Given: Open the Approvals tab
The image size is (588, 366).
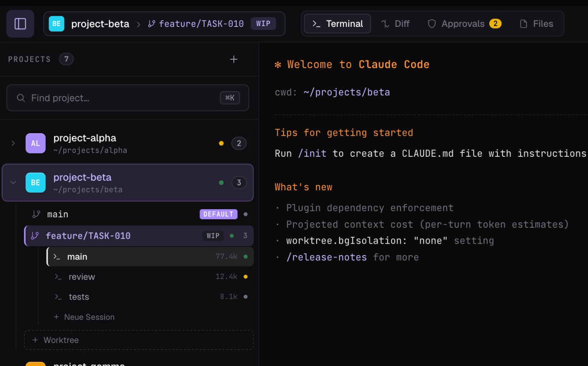Looking at the screenshot, I should 464,24.
